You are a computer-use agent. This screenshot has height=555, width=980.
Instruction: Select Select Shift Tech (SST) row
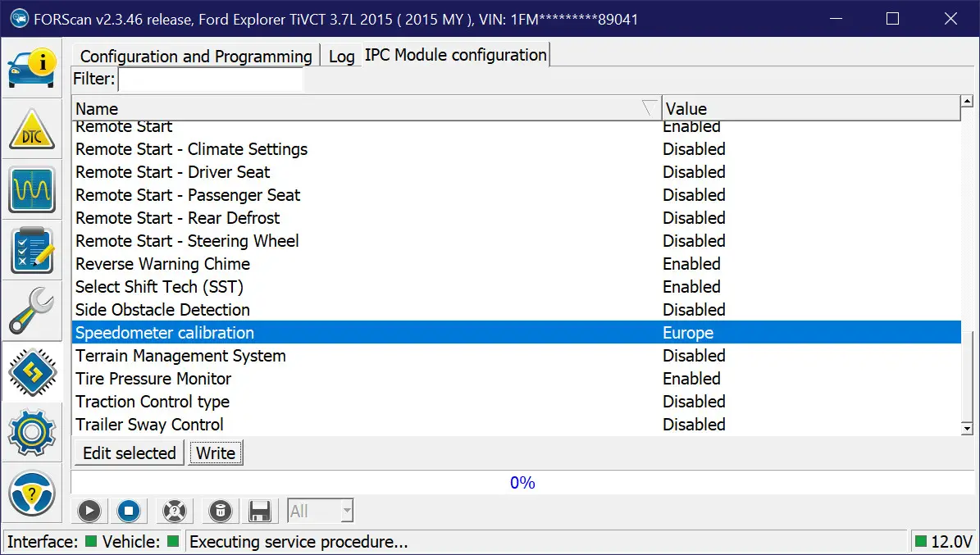pos(517,287)
